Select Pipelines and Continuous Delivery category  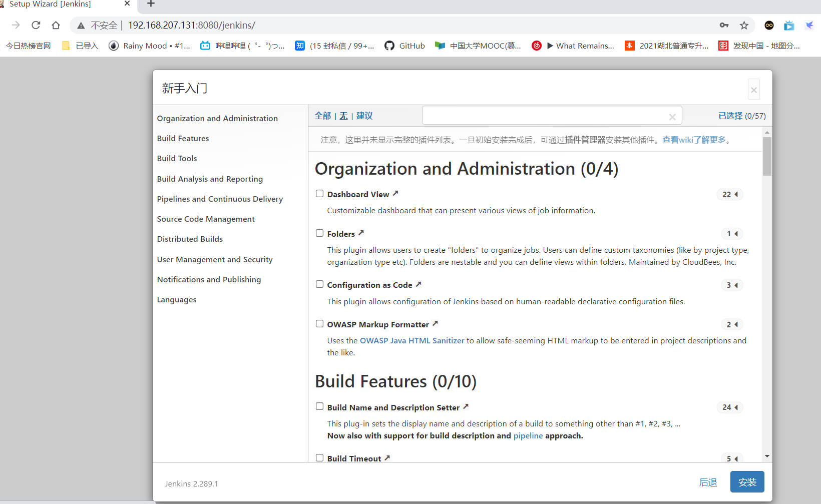[220, 199]
